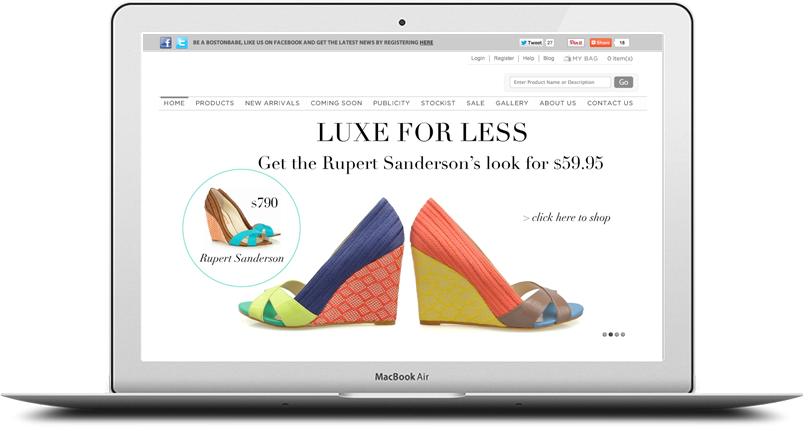Click the orange and yellow wedge shoe

coord(497,264)
